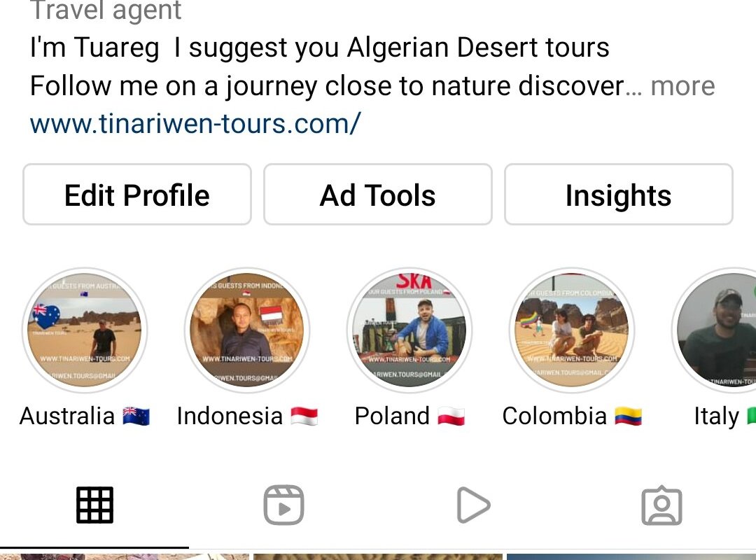The height and width of the screenshot is (560, 756).
Task: View the Poland highlight circle
Action: [x=409, y=330]
